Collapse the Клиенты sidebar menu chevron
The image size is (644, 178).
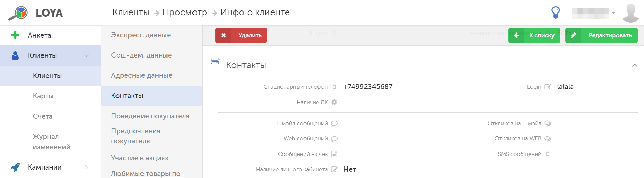click(x=87, y=55)
